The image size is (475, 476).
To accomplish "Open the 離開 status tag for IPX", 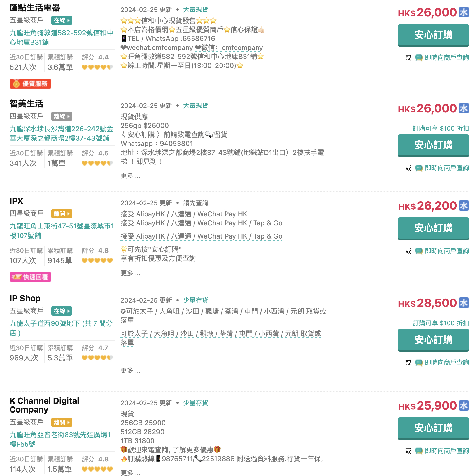I will pos(62,214).
